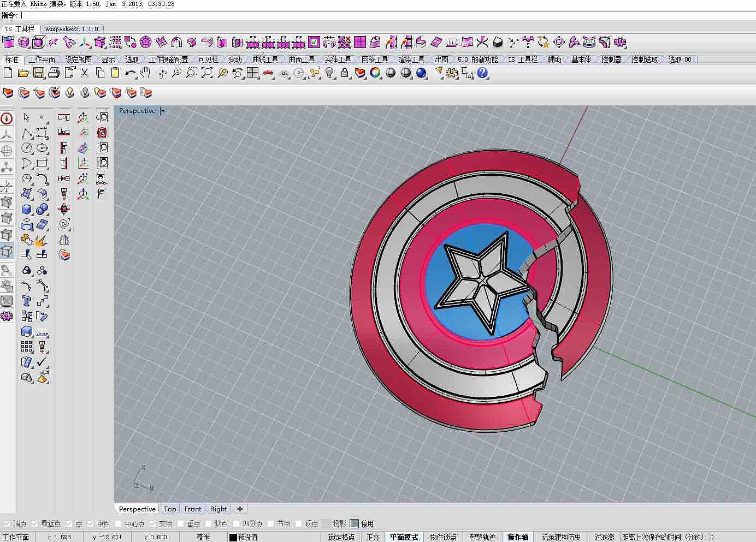Click the 智慧轨迹 status button
Viewport: 756px width, 542px height.
coord(482,537)
